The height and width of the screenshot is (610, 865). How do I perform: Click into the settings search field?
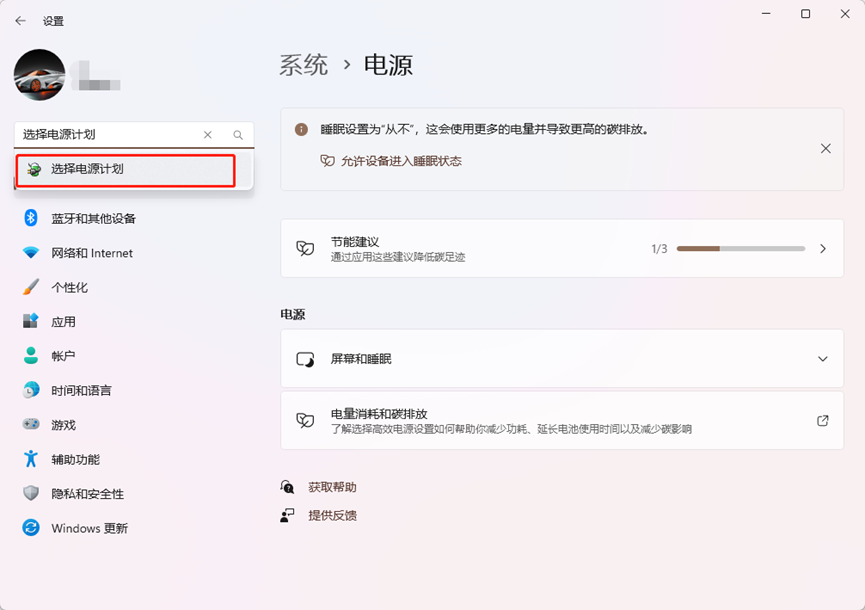point(110,135)
